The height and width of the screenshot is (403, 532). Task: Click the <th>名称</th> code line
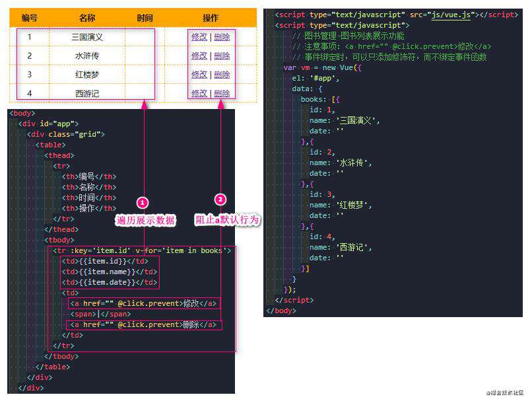point(89,187)
